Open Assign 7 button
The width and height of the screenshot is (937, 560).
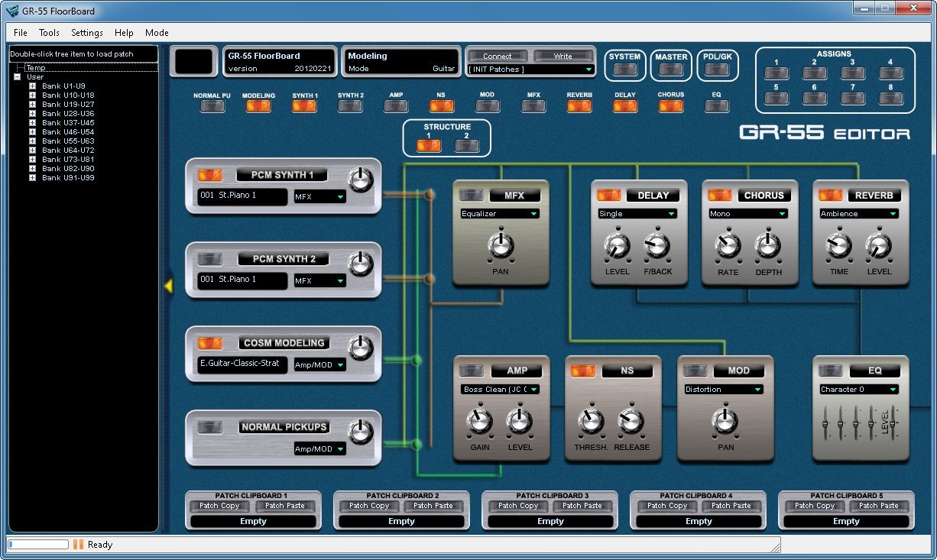pyautogui.click(x=853, y=99)
